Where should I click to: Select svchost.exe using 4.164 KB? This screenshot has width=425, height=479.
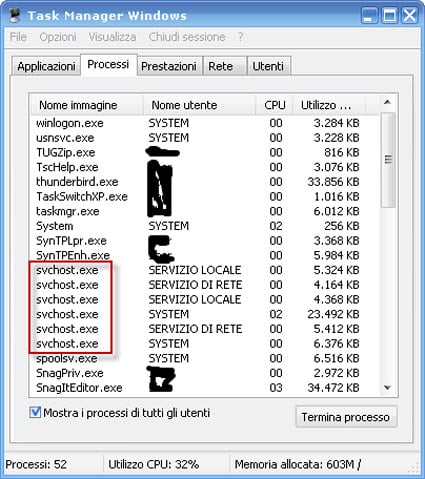click(204, 285)
